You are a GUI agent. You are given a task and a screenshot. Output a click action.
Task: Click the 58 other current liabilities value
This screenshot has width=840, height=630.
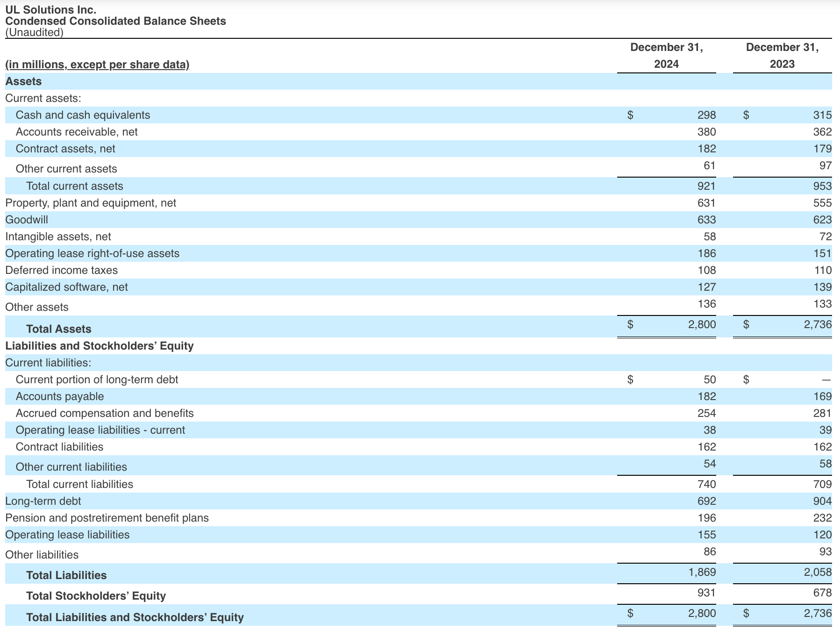826,464
